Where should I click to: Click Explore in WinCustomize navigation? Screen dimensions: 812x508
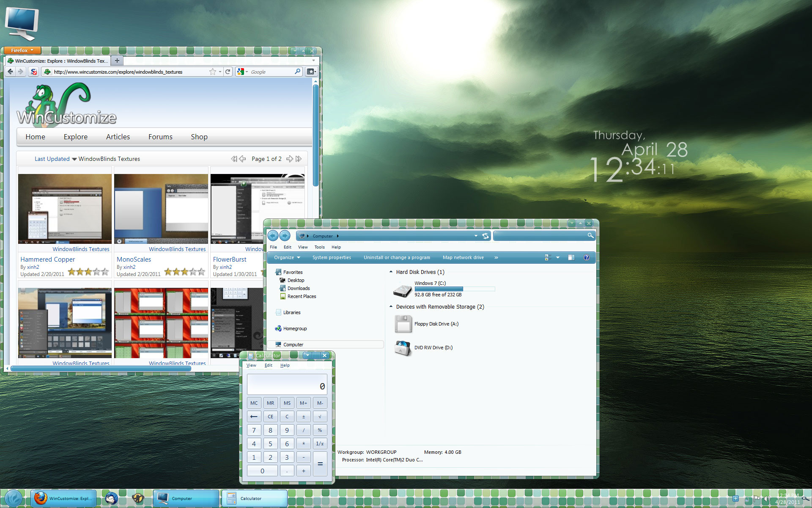point(76,137)
